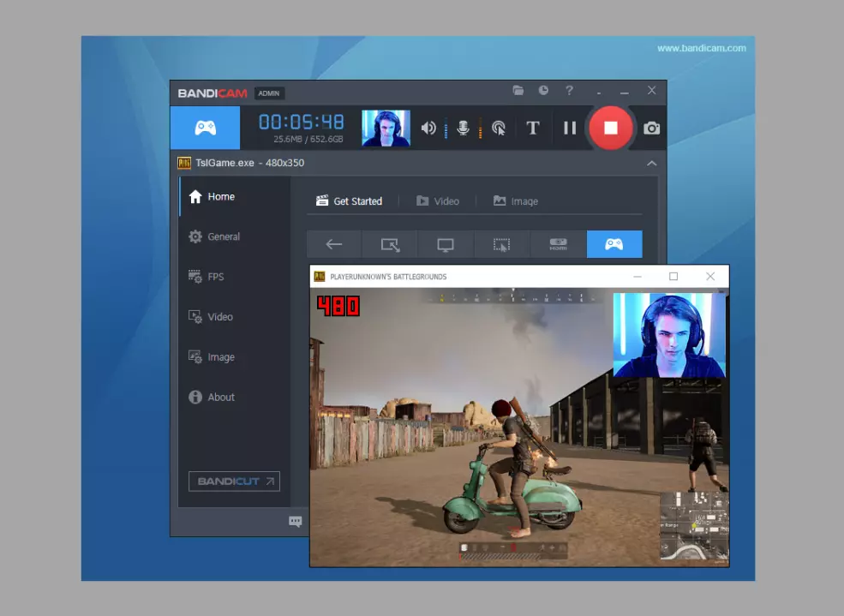Open Video settings in sidebar
This screenshot has height=616, width=844.
click(x=235, y=317)
